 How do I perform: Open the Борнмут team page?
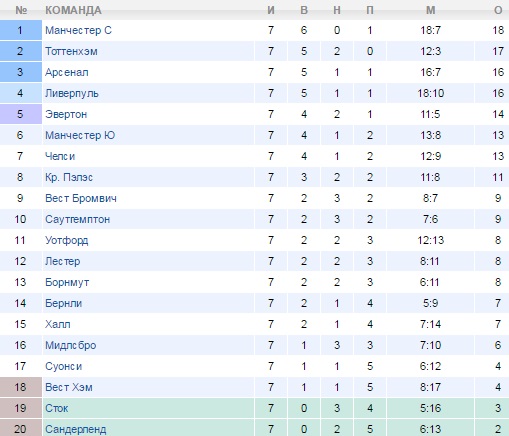(67, 282)
